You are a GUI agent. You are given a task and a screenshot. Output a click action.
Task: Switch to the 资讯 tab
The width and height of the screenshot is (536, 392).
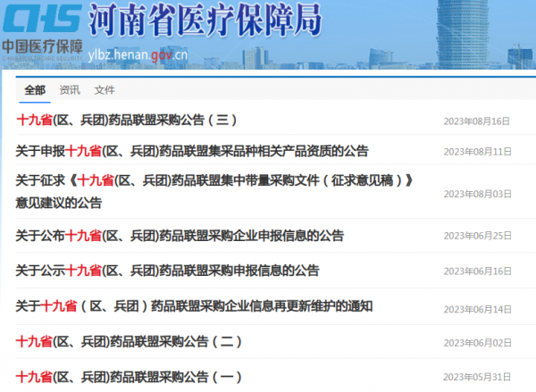pyautogui.click(x=70, y=90)
